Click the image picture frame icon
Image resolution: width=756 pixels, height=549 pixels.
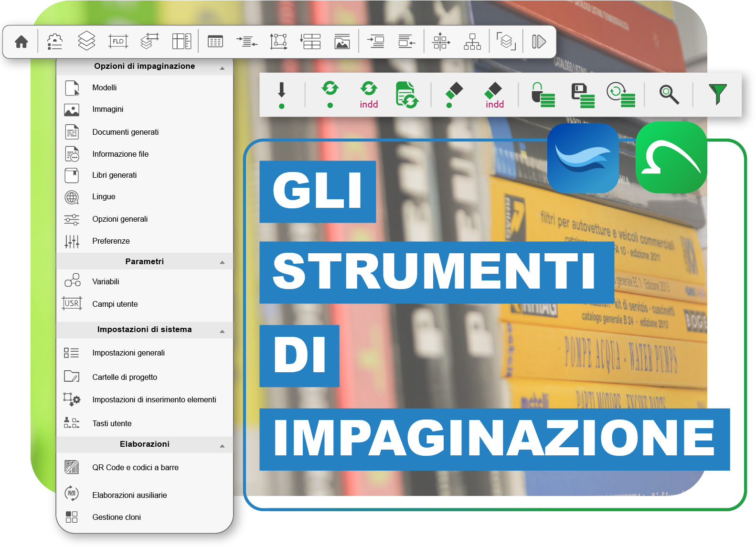(x=342, y=42)
